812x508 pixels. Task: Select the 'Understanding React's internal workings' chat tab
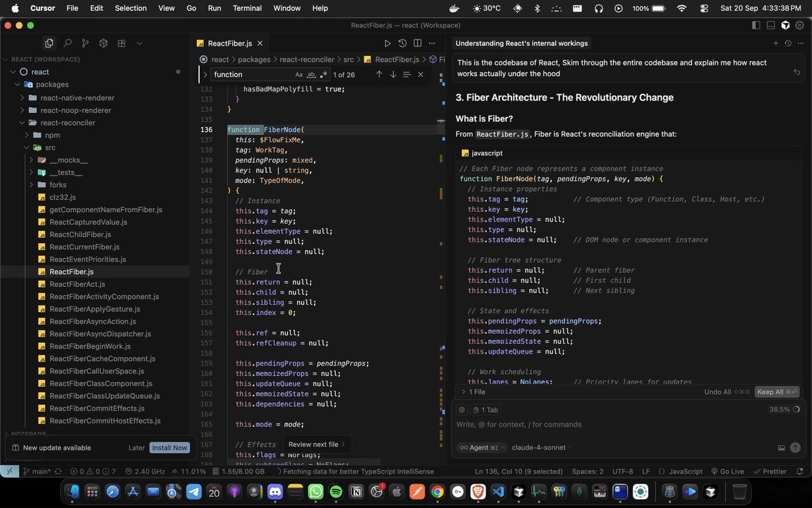[522, 43]
